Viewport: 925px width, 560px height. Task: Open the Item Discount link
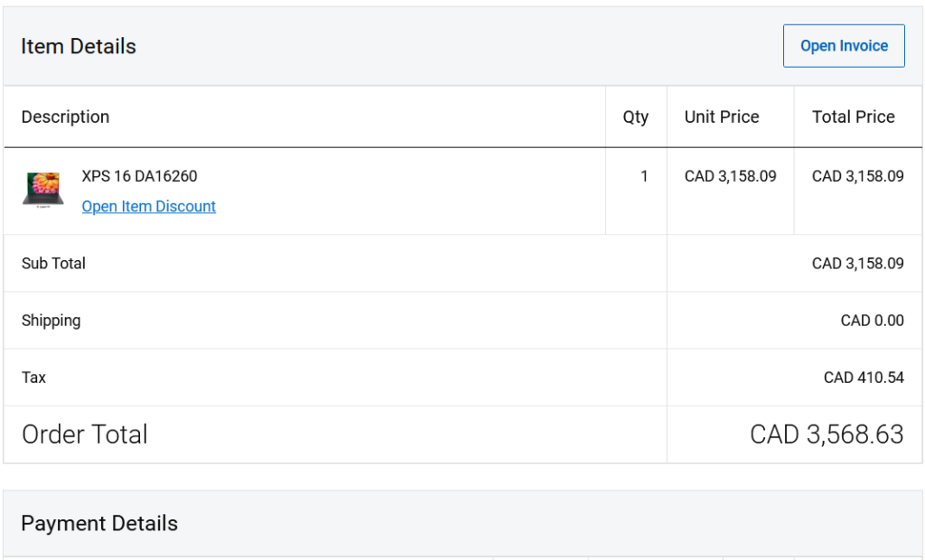click(148, 207)
